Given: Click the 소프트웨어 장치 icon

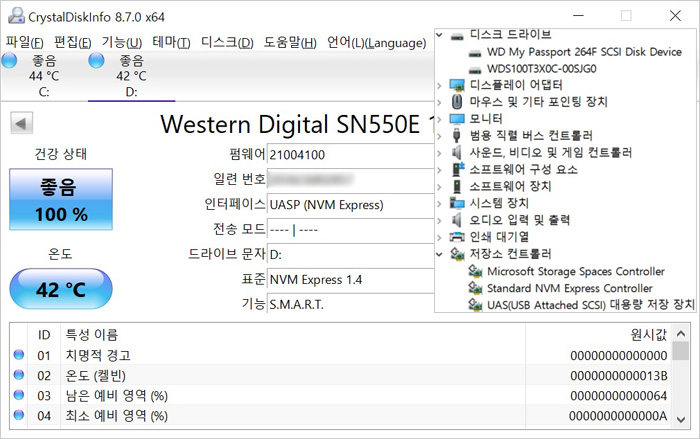Looking at the screenshot, I should [x=457, y=186].
